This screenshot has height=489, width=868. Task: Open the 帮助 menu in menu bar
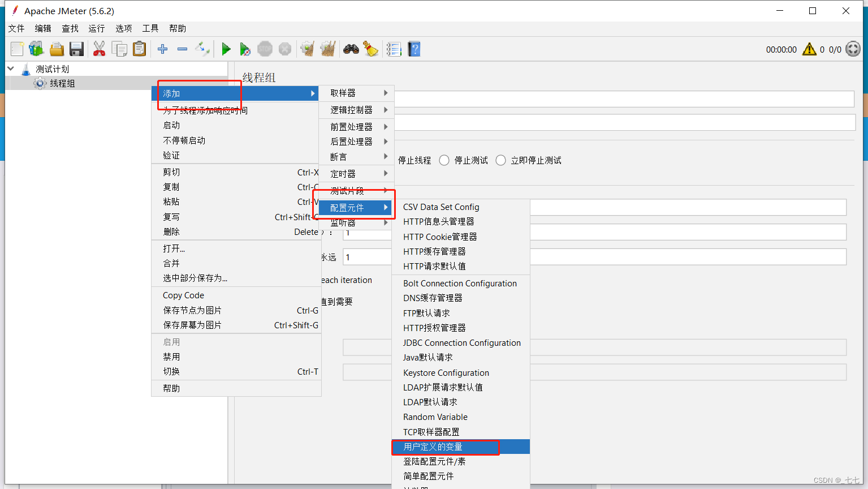[x=178, y=28]
